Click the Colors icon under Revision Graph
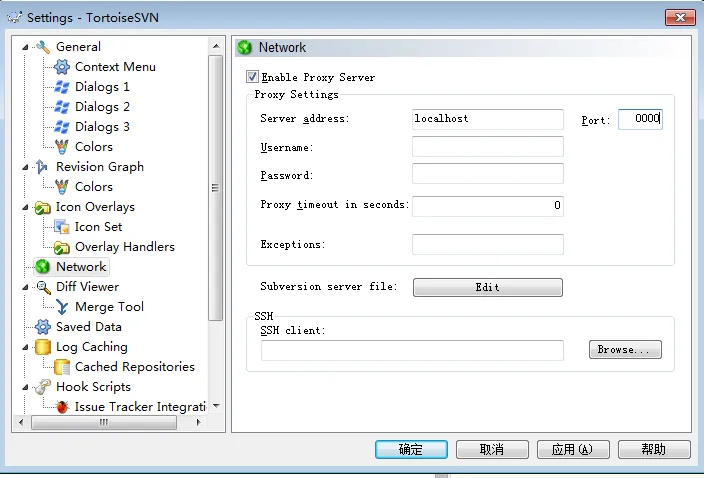The image size is (704, 478). tap(62, 187)
